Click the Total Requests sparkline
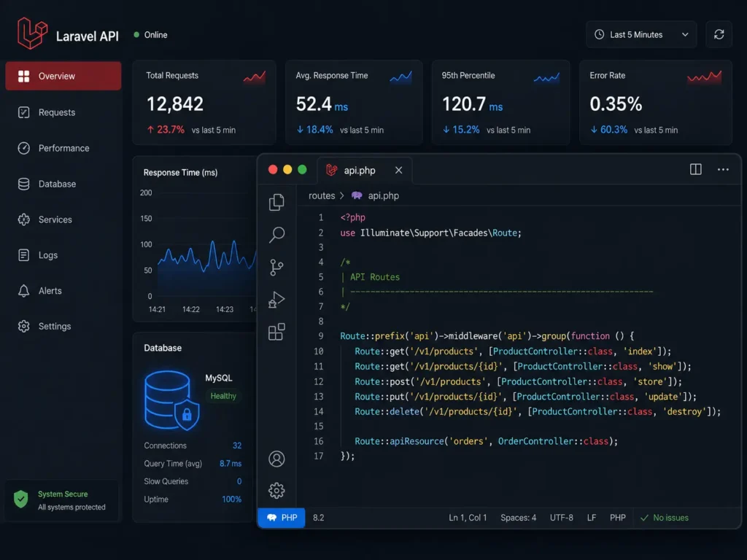 click(255, 77)
